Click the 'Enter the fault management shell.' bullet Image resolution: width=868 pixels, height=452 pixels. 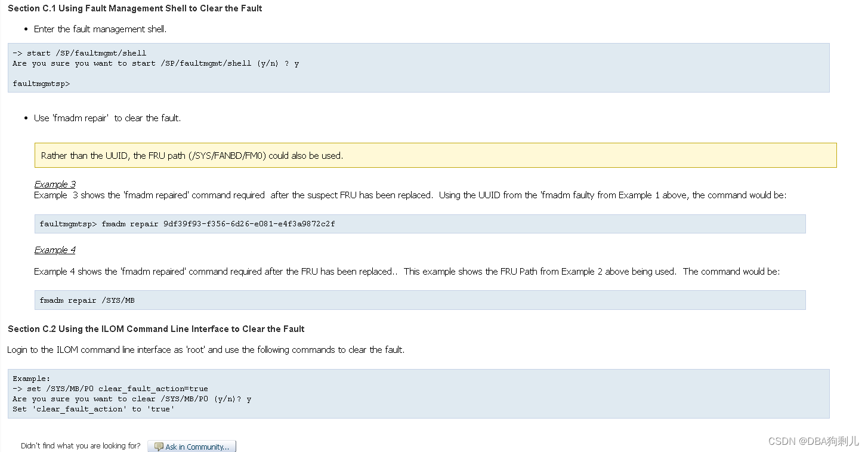[100, 29]
